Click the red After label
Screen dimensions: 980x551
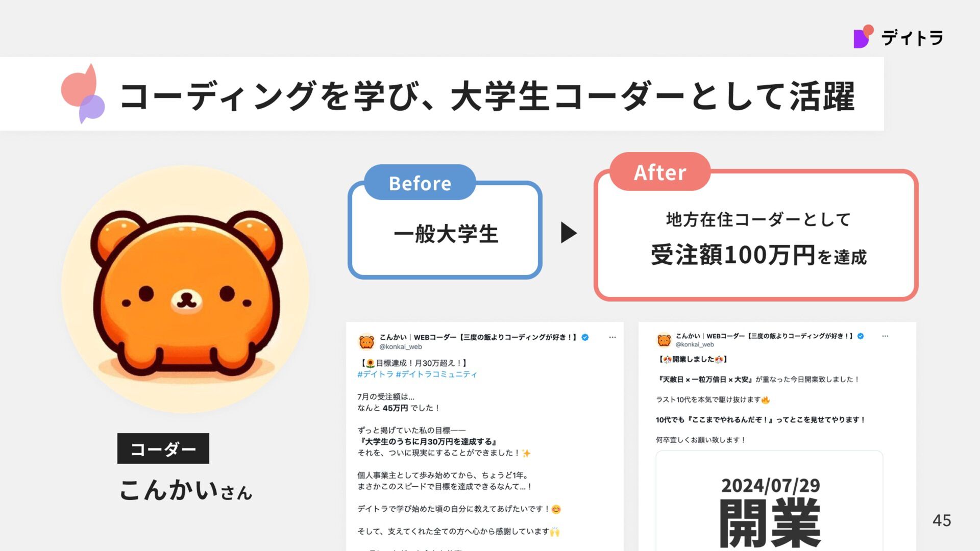point(660,172)
